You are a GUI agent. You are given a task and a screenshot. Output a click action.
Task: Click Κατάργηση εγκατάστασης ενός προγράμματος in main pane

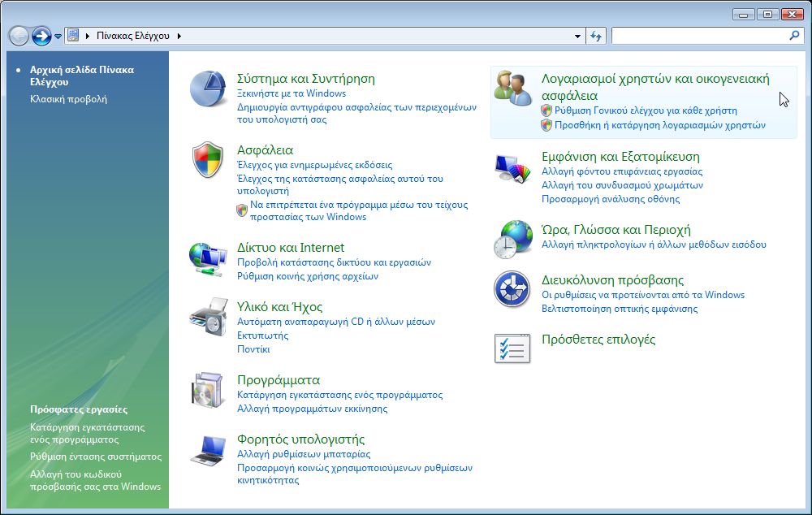pos(339,395)
